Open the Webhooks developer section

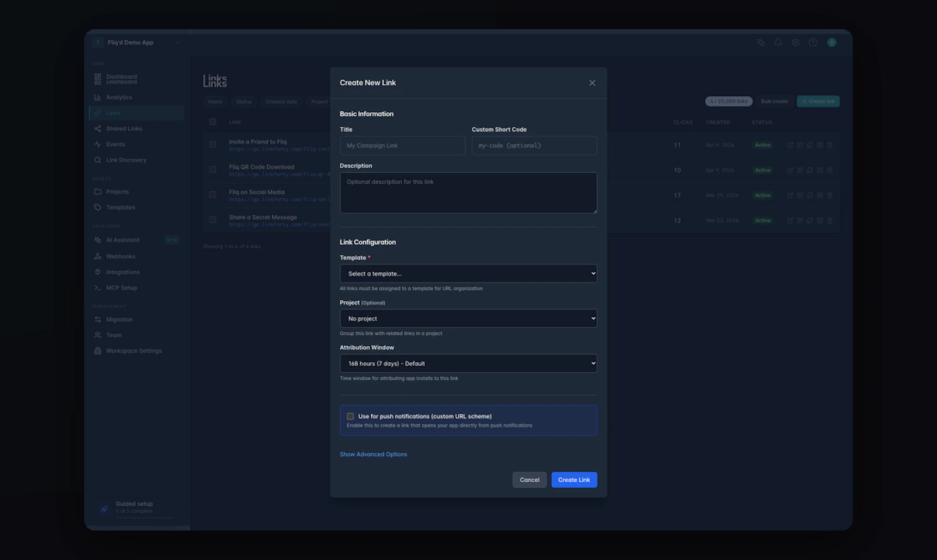[x=121, y=256]
